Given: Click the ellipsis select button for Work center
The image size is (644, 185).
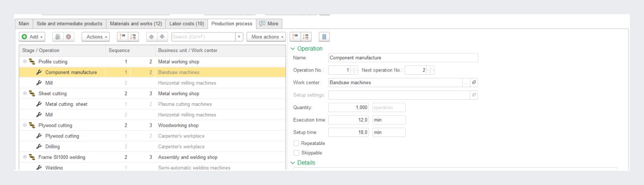Looking at the screenshot, I should 466,83.
